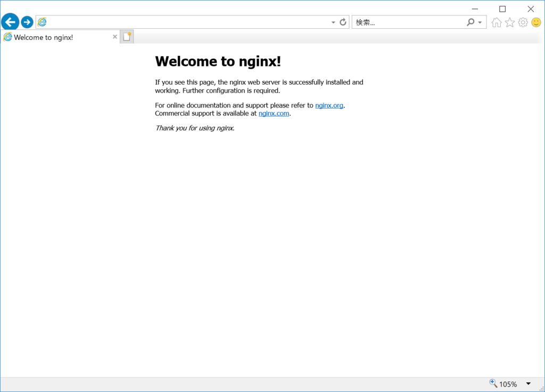Click the window resize grip in status bar corner
The image size is (545, 392).
[541, 388]
